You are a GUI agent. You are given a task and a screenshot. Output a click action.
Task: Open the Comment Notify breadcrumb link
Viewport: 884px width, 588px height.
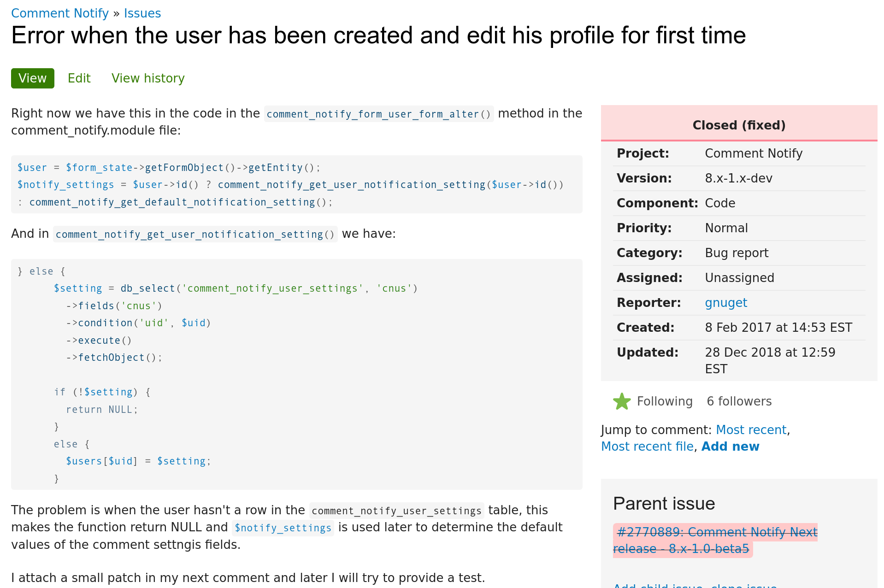click(x=60, y=13)
